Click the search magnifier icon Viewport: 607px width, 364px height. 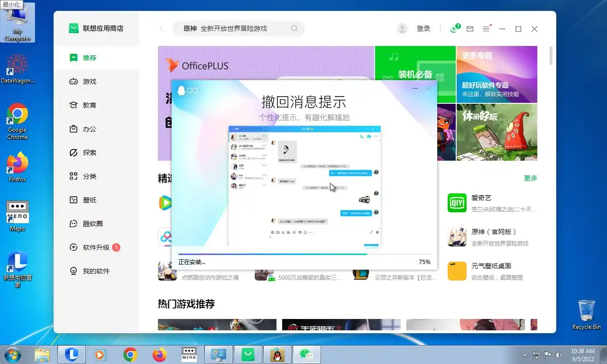(294, 28)
